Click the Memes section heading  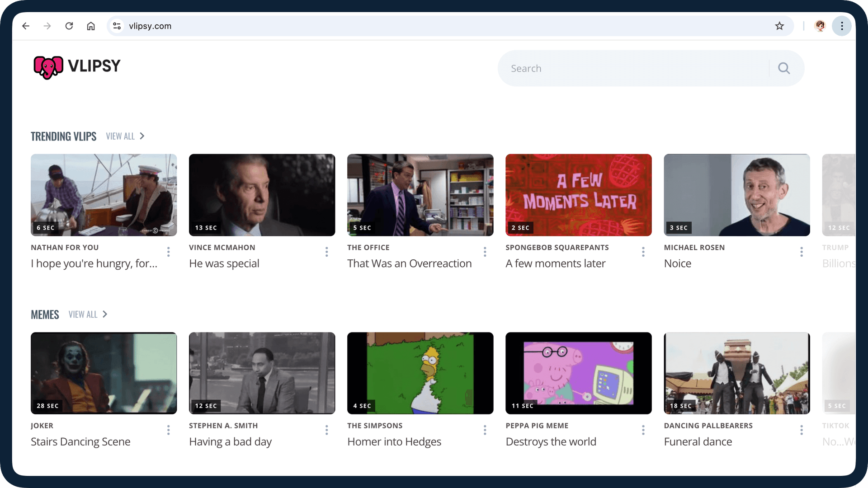pyautogui.click(x=45, y=314)
